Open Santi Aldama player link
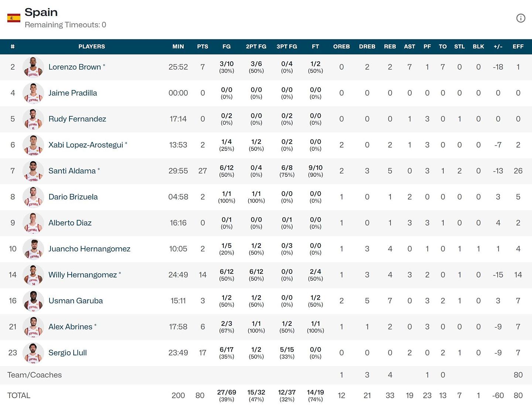This screenshot has height=407, width=532. coord(72,171)
